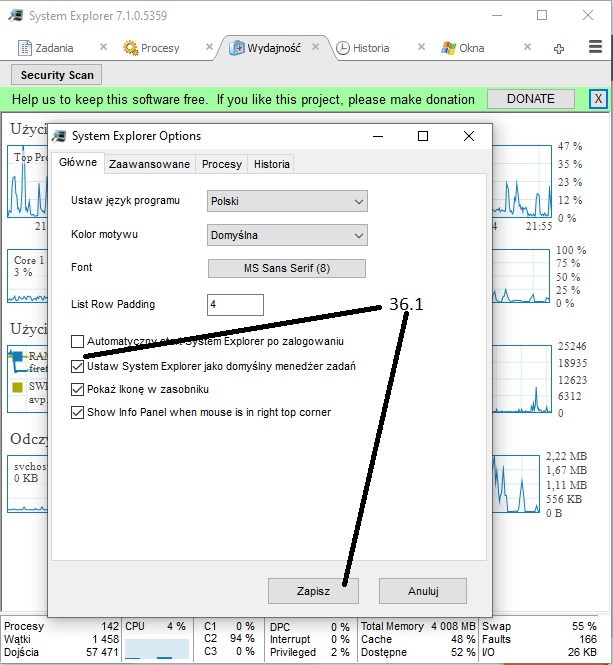Enable automatic start after login checkbox
613x665 pixels.
(77, 341)
